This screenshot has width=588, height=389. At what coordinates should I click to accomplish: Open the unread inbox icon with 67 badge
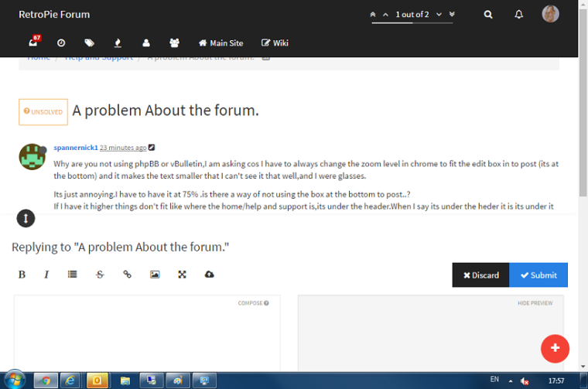click(x=34, y=41)
